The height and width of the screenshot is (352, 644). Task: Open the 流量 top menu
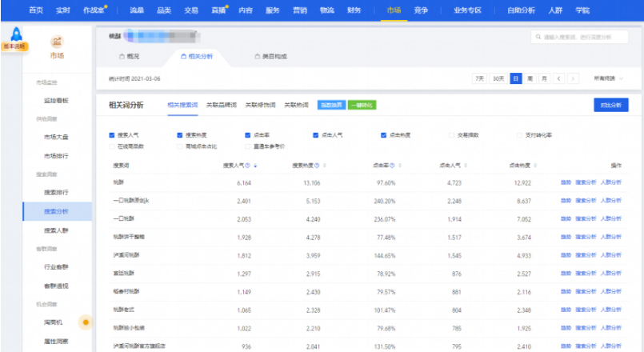click(x=137, y=10)
